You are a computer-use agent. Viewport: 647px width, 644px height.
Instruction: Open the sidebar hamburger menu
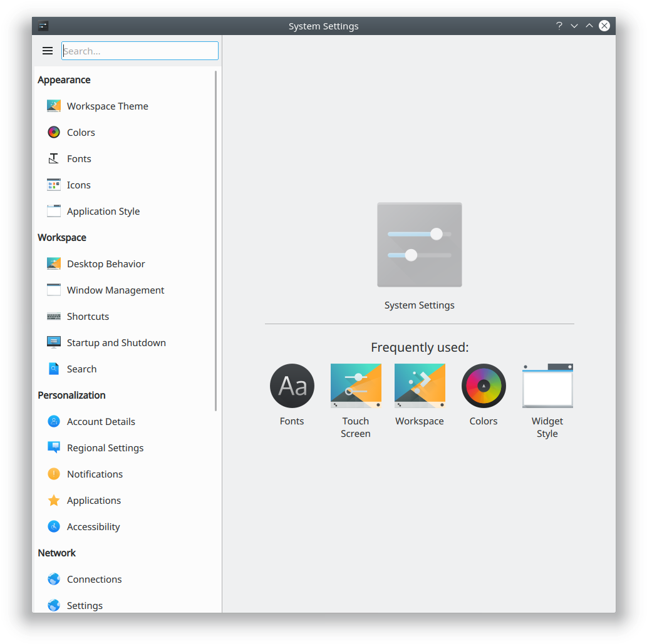click(48, 51)
